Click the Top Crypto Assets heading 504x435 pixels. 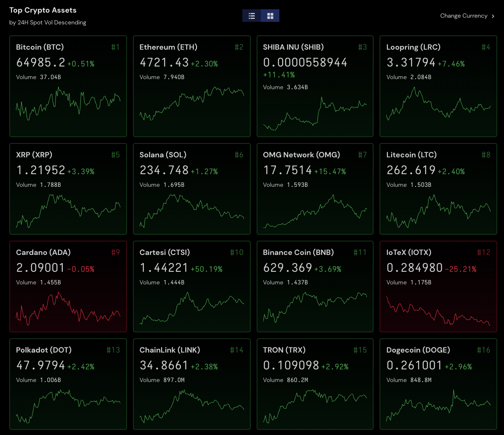[43, 10]
